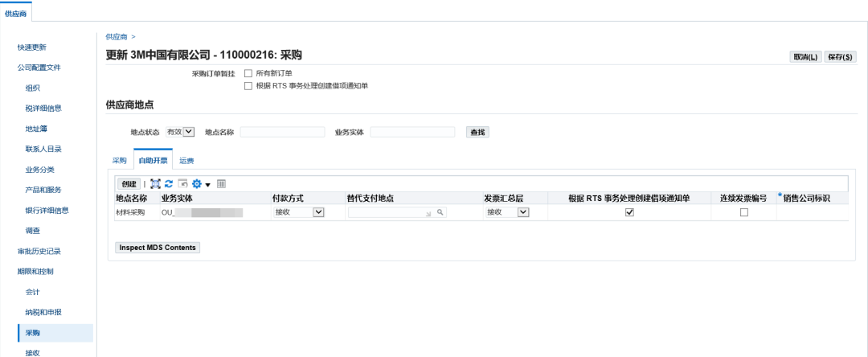Screen dimensions: 868x357
Task: Expand the arrow next to gear icon
Action: coord(208,184)
